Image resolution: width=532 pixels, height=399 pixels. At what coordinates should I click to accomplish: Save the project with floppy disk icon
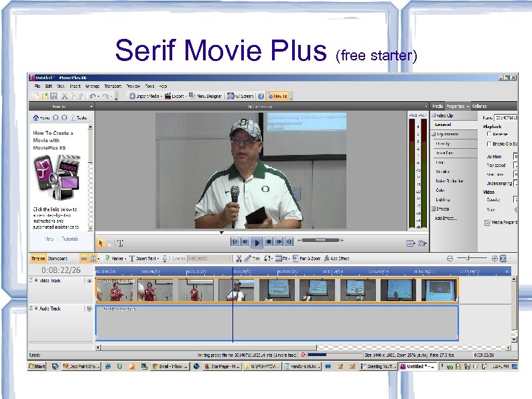click(x=54, y=97)
